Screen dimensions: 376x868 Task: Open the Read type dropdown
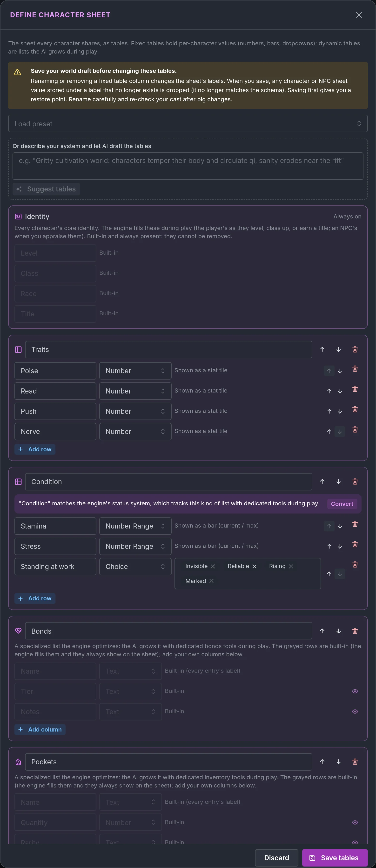[135, 391]
